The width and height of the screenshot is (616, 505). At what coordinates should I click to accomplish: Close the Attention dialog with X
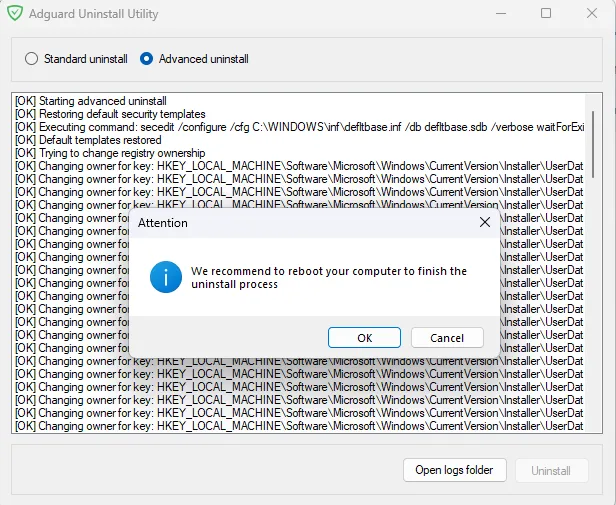point(485,222)
